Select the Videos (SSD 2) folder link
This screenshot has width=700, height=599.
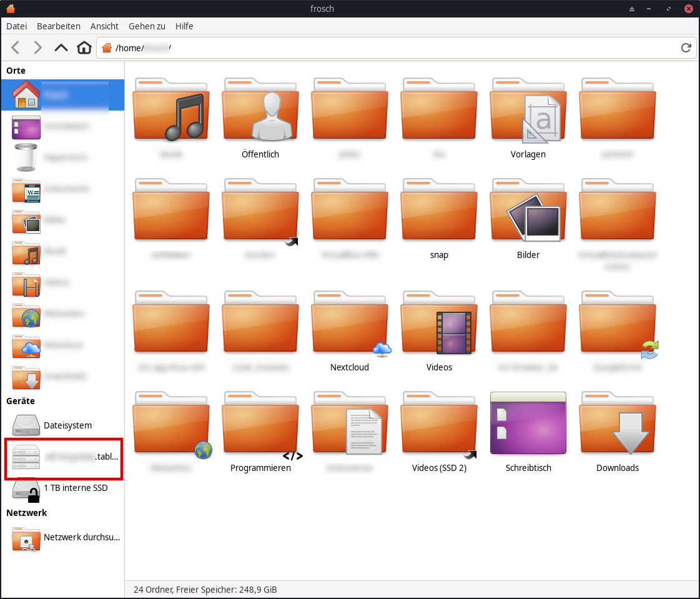439,430
